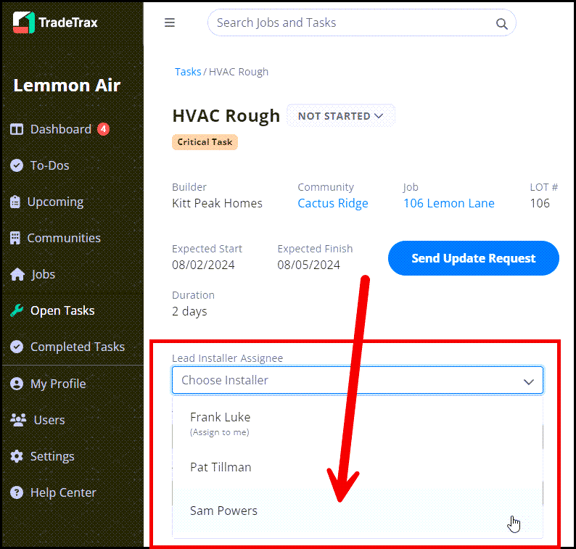Click the Lemmon Air company name
576x549 pixels.
coord(67,85)
